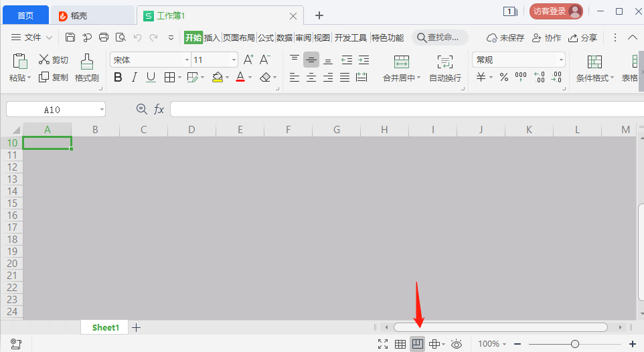Increase font size with A+ icon

[248, 60]
